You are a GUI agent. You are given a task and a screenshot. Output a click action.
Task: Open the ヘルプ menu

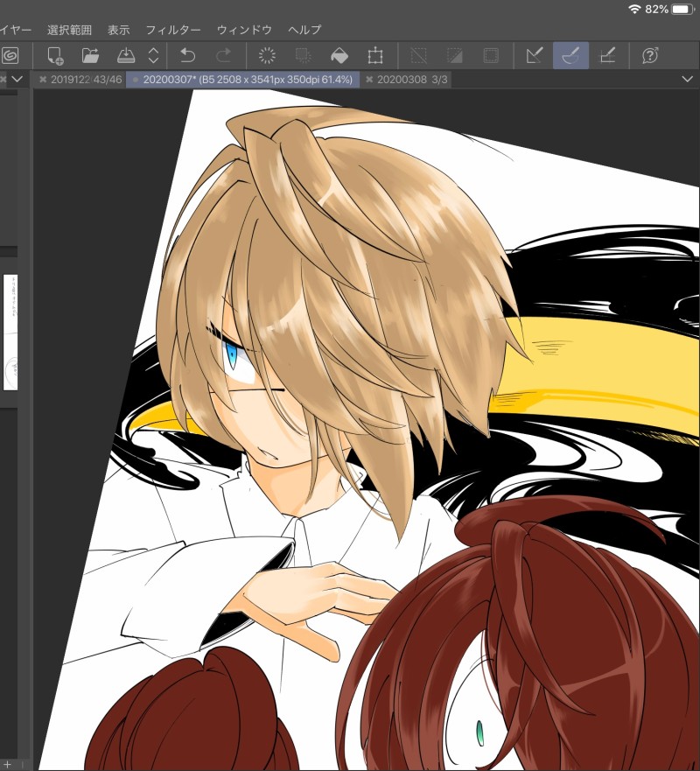304,30
